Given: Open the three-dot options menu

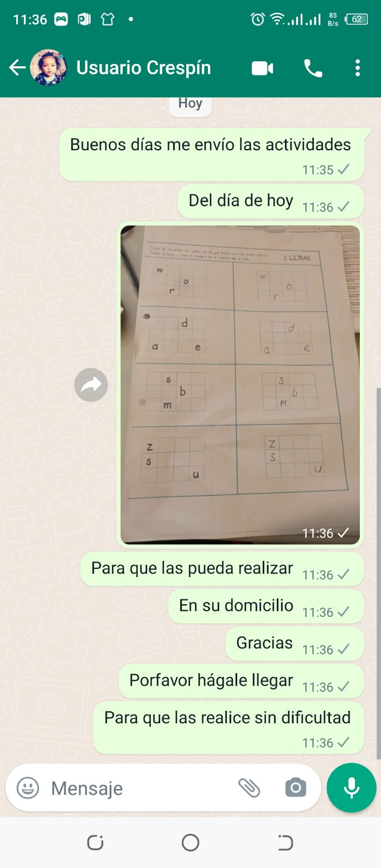Looking at the screenshot, I should coord(357,68).
